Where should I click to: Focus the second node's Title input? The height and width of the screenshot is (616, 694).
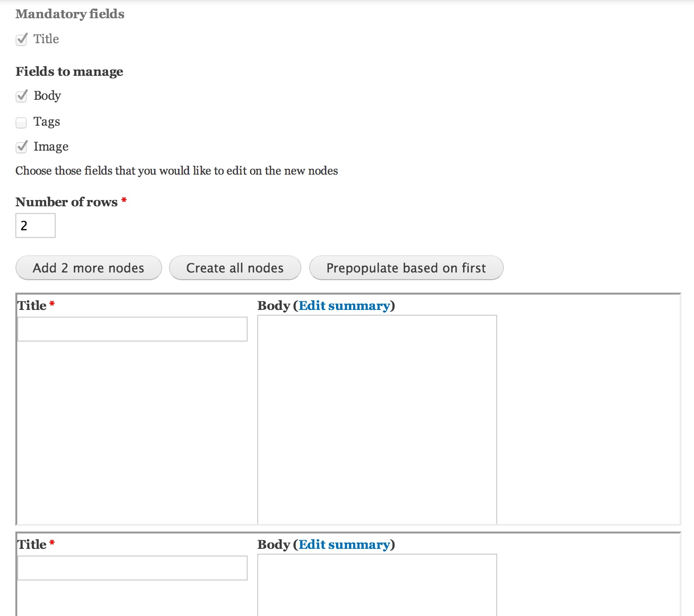[132, 568]
